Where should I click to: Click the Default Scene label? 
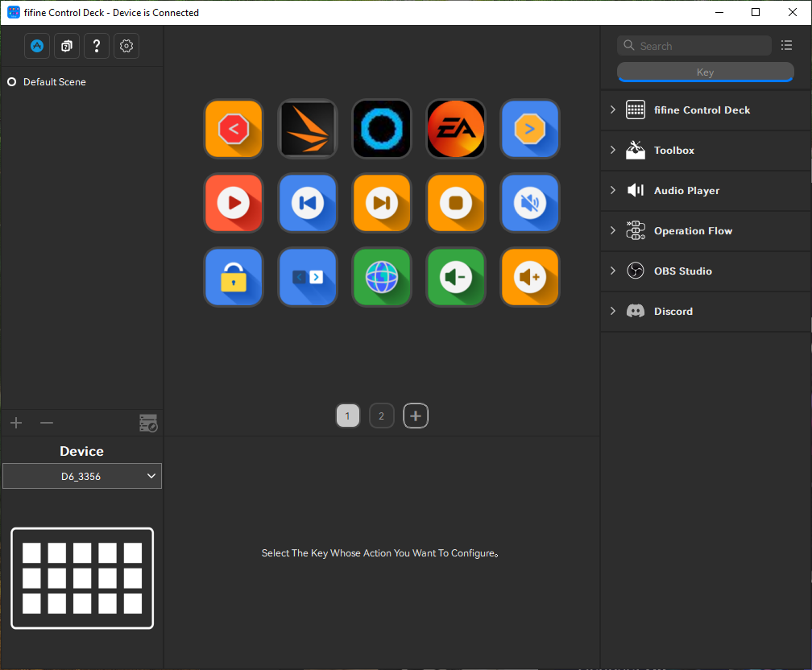pyautogui.click(x=55, y=82)
